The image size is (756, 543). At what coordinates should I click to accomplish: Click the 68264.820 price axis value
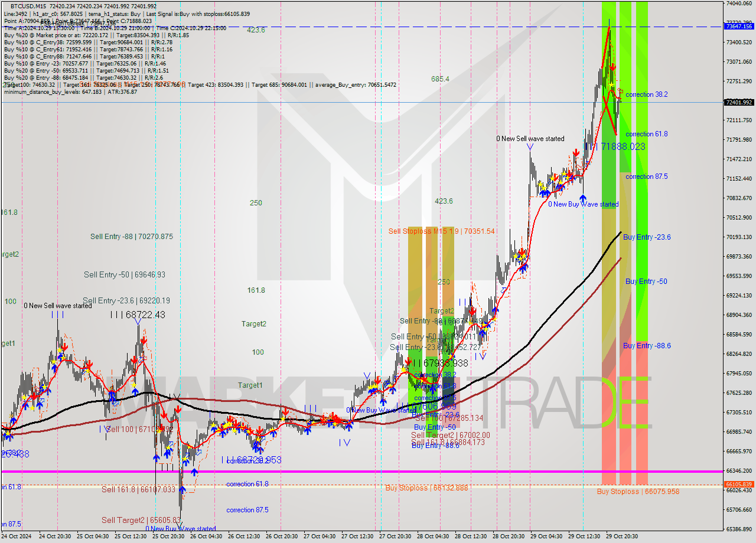(739, 354)
